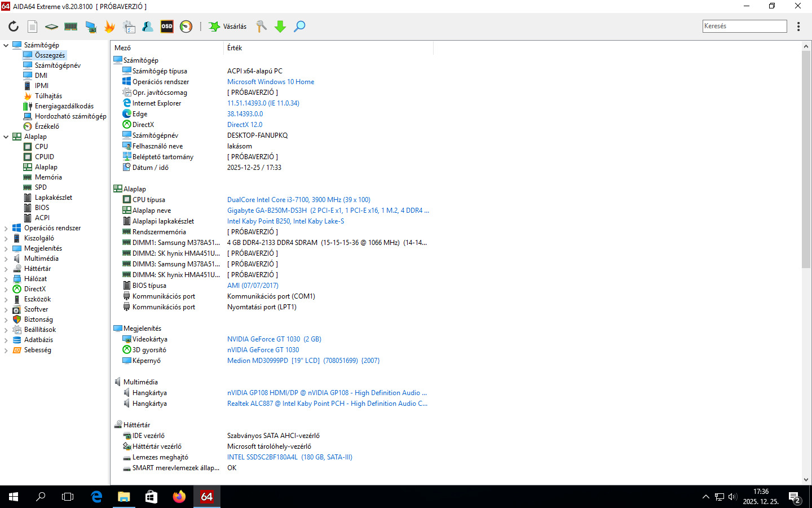Click the taskbar search icon
Image resolution: width=812 pixels, height=508 pixels.
tap(41, 497)
